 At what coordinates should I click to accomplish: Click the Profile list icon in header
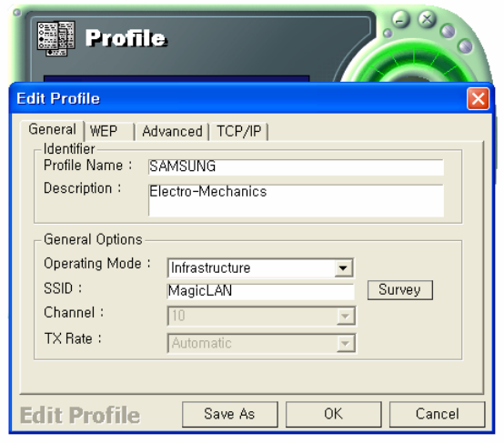point(55,38)
